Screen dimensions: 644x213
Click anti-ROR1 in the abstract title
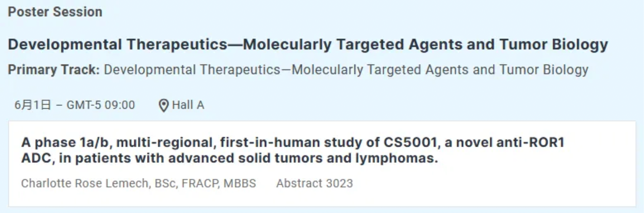pos(530,142)
